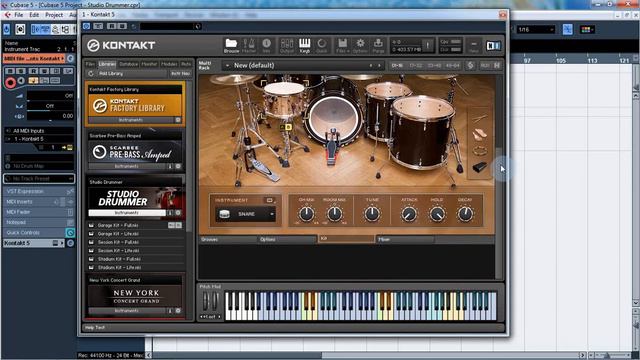
Task: Open the Grooves tab in Studio Drummer
Action: click(x=228, y=239)
